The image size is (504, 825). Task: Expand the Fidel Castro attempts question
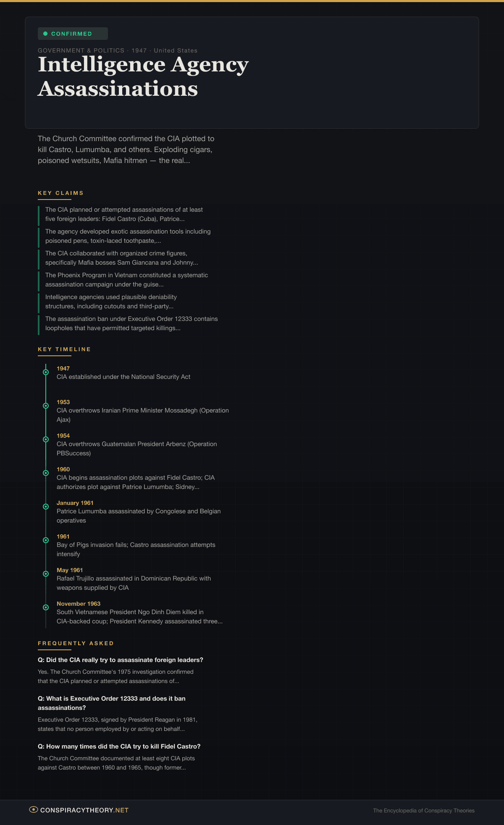(x=119, y=746)
